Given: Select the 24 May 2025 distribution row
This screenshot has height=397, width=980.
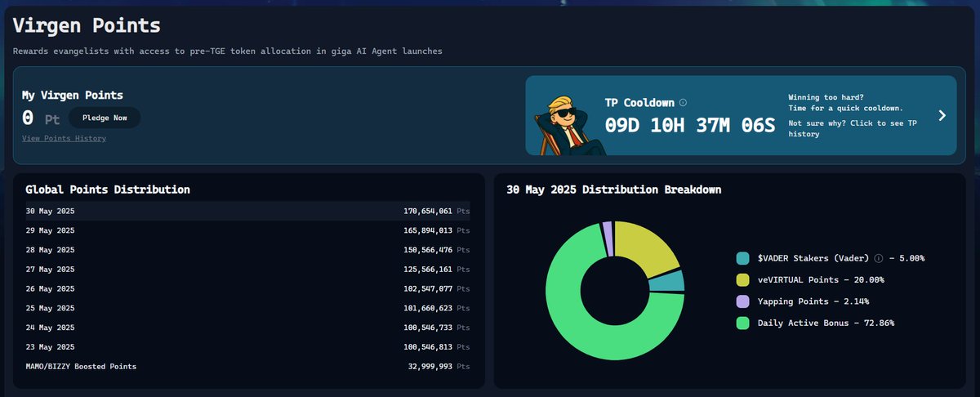Looking at the screenshot, I should click(x=248, y=328).
